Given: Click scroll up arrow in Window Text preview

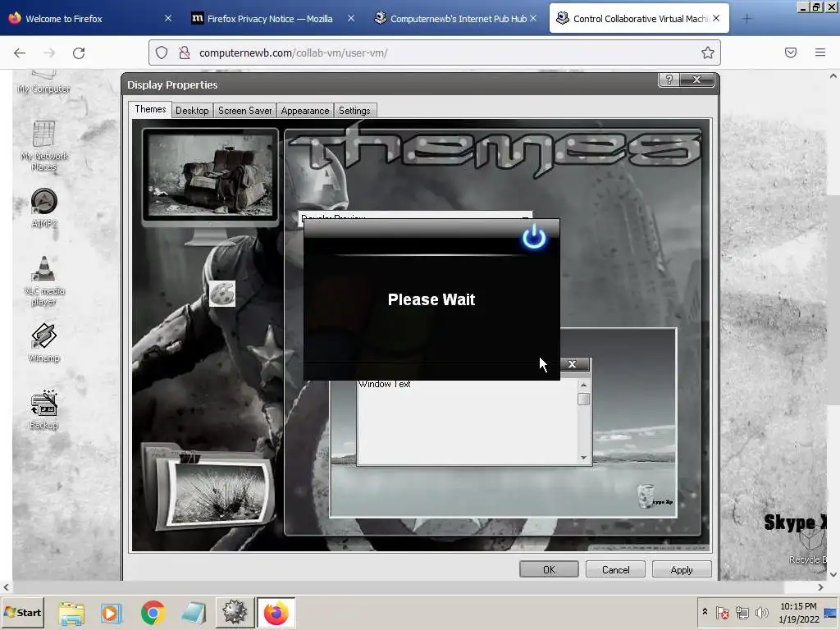Looking at the screenshot, I should 583,385.
